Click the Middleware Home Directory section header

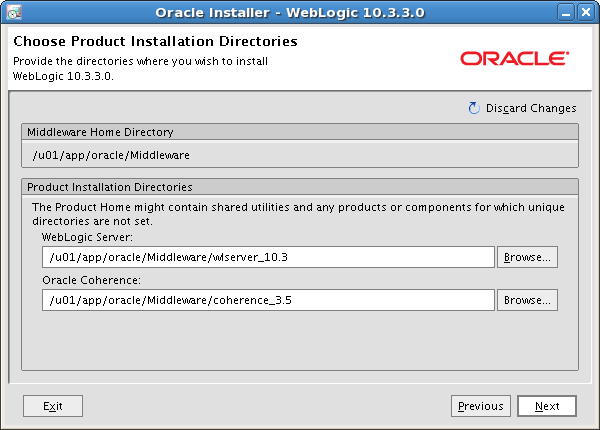[x=100, y=131]
